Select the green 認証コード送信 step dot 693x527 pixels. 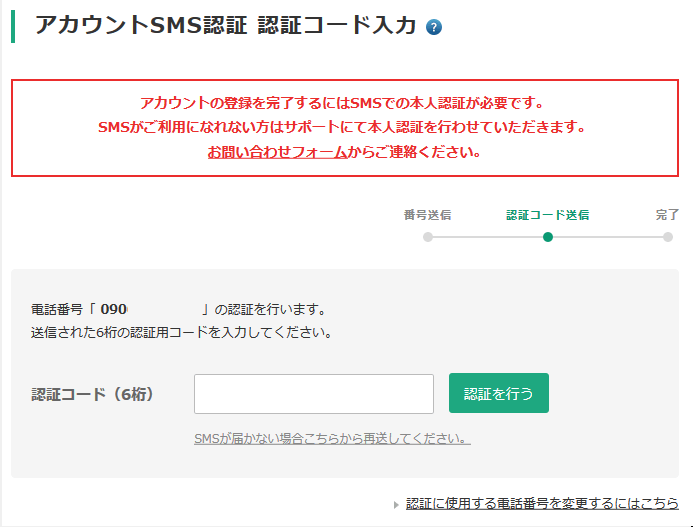[x=548, y=237]
